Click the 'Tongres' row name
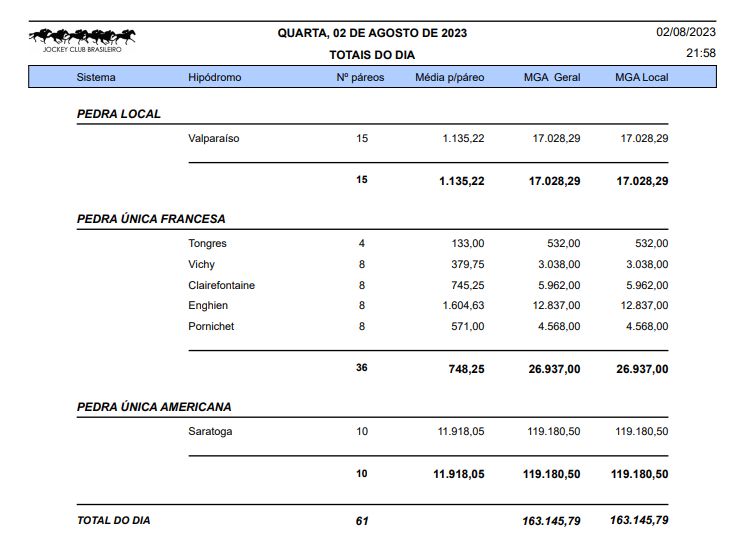Image resolution: width=735 pixels, height=550 pixels. [x=207, y=243]
